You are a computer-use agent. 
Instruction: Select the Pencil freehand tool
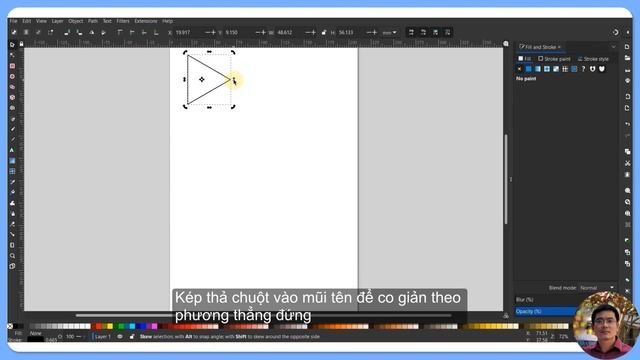click(12, 129)
